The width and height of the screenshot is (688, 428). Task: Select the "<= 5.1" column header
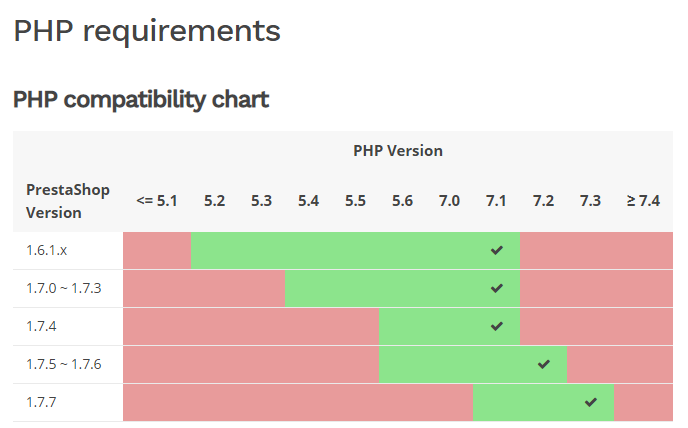157,201
